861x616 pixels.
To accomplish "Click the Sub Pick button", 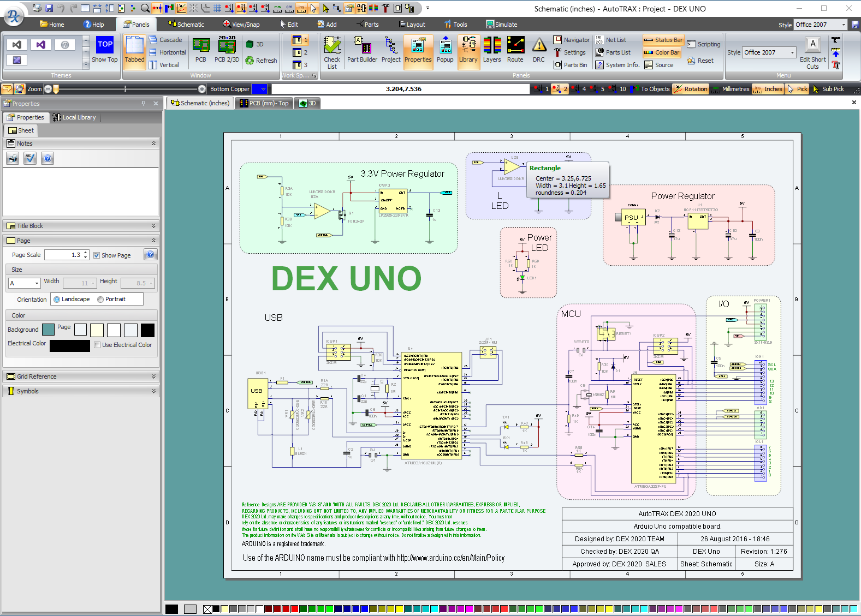I will 828,89.
